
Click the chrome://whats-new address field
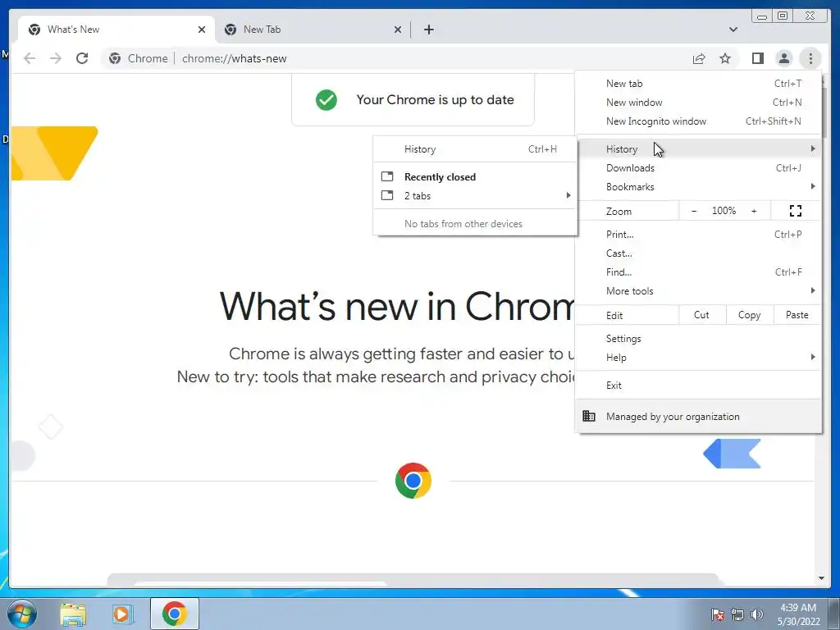click(x=234, y=58)
